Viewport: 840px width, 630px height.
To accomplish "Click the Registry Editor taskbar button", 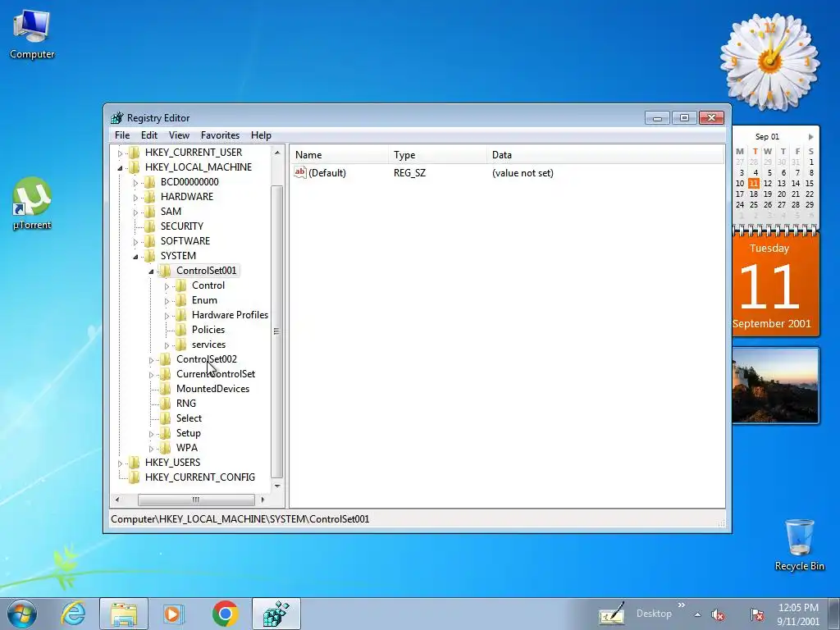I will coord(276,614).
